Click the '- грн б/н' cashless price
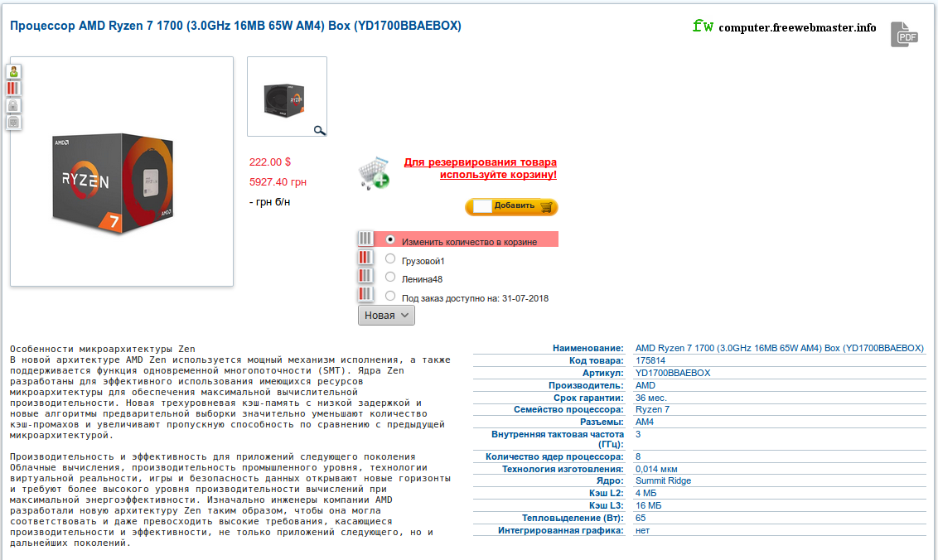 click(270, 202)
